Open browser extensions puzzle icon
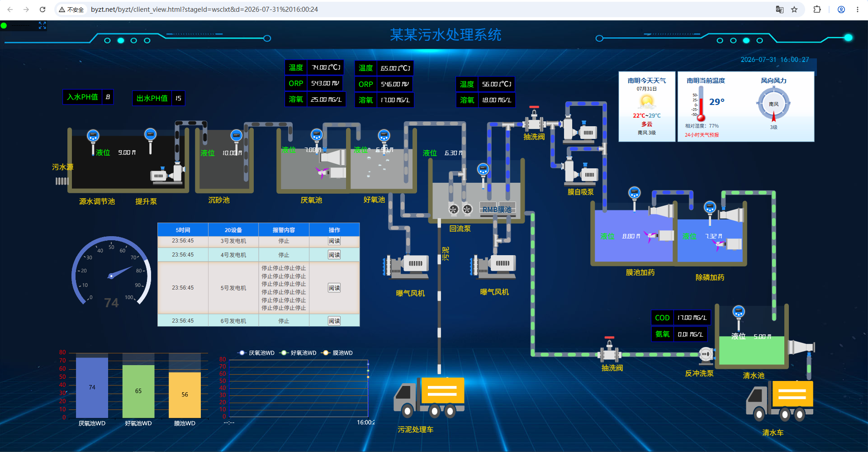The height and width of the screenshot is (452, 868). [817, 10]
